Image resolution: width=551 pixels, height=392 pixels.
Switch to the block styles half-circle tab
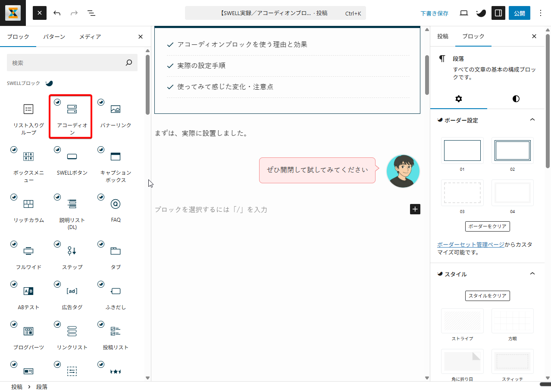point(516,99)
